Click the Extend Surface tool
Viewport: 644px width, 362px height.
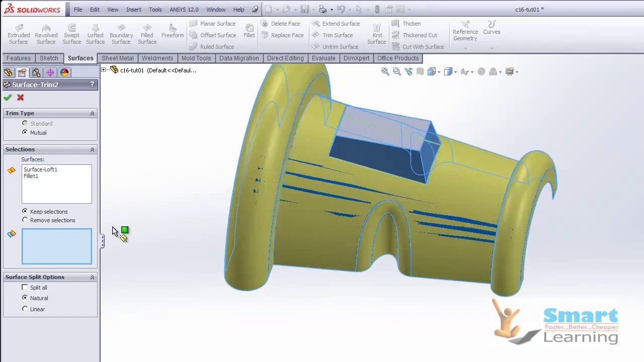coord(336,24)
